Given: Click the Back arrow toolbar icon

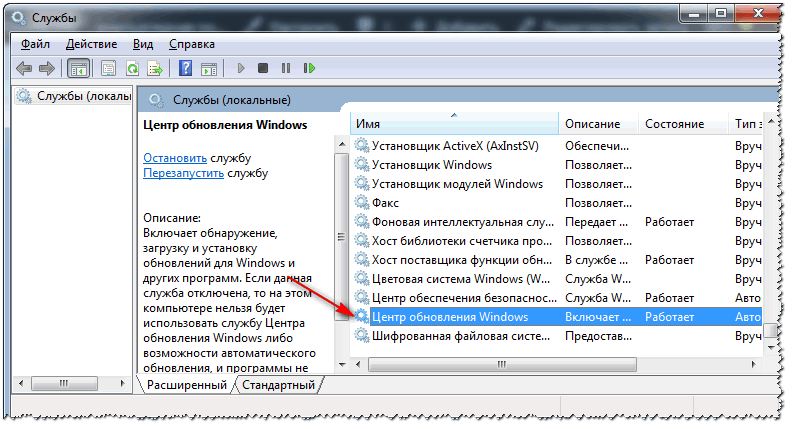Looking at the screenshot, I should coord(24,68).
